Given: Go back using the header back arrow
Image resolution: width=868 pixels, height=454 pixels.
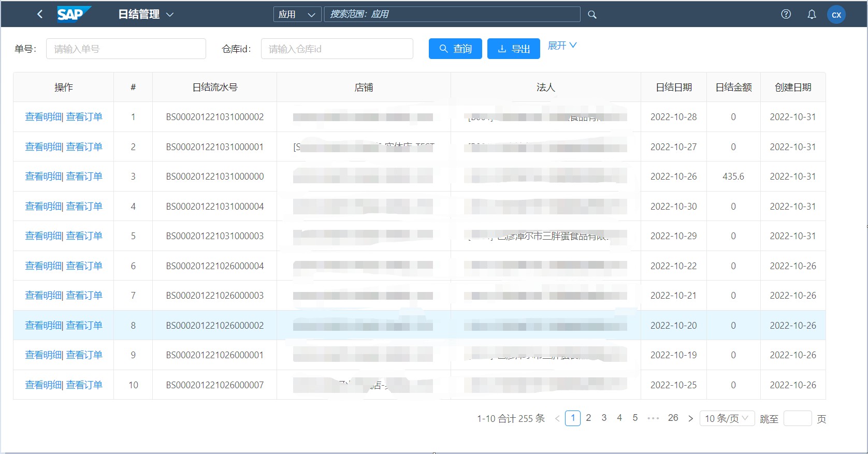Looking at the screenshot, I should (40, 14).
